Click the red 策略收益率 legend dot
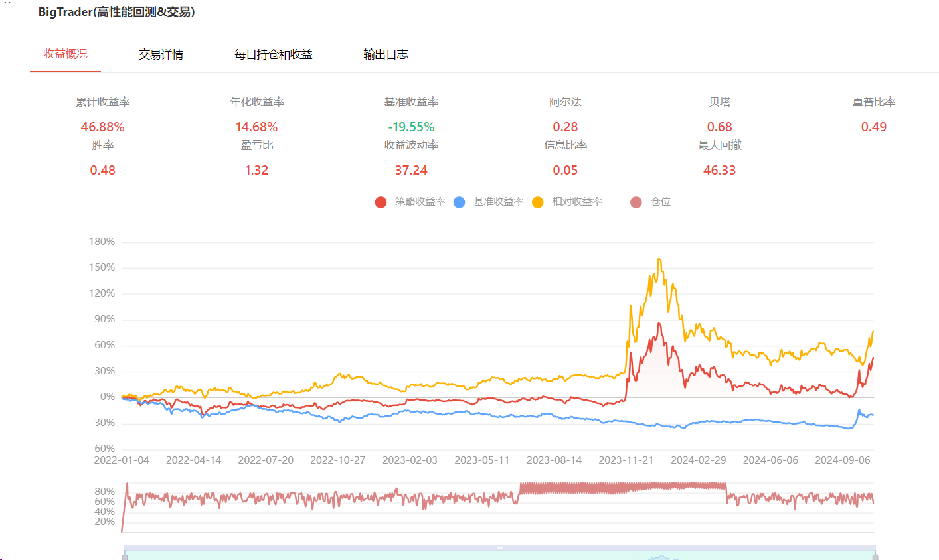This screenshot has height=560, width=939. pyautogui.click(x=381, y=202)
